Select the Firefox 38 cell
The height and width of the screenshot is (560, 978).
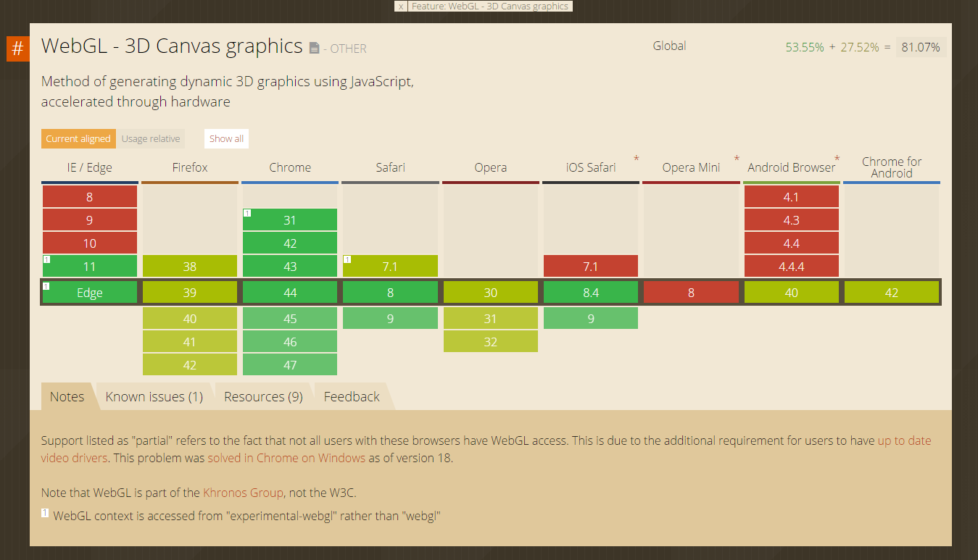click(x=190, y=266)
